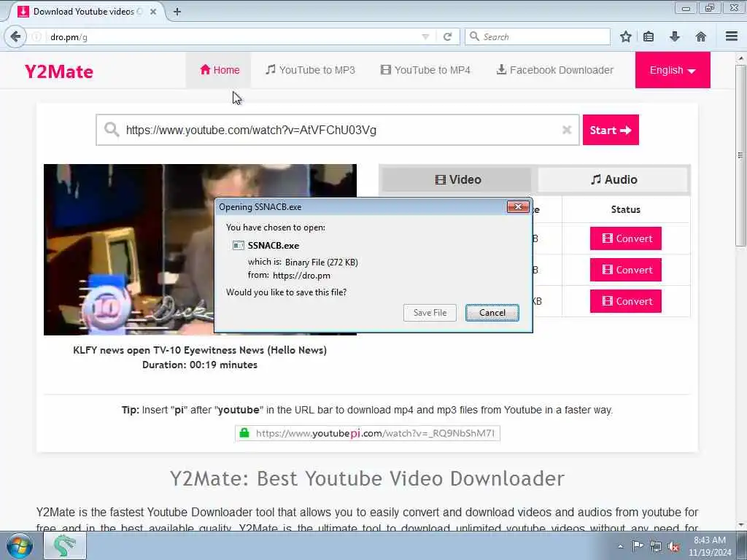Reload the page with the refresh icon
This screenshot has width=747, height=560.
coord(447,36)
